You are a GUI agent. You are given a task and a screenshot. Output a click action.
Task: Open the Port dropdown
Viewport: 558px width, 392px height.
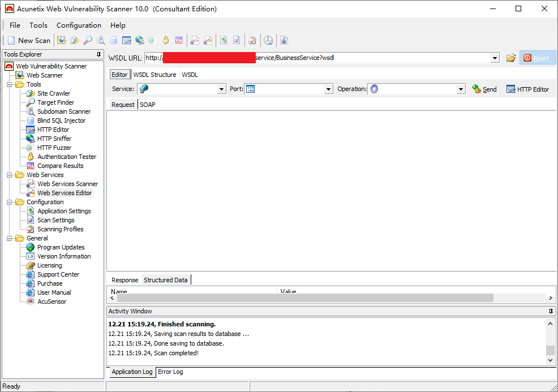[x=328, y=89]
